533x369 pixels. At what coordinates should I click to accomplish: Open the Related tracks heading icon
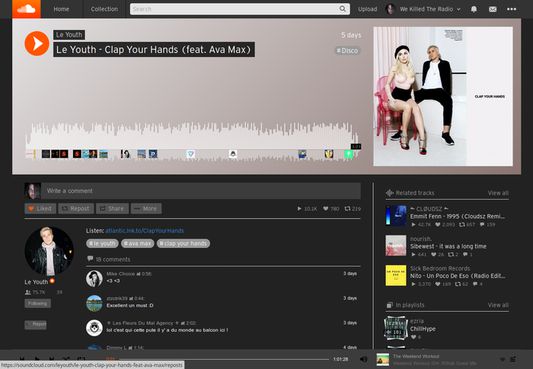coord(390,193)
